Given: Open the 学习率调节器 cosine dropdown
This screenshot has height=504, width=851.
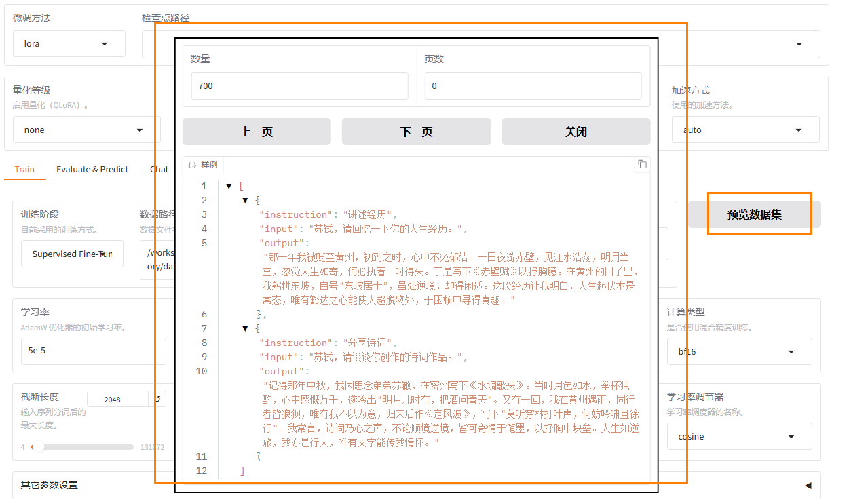Looking at the screenshot, I should (739, 436).
